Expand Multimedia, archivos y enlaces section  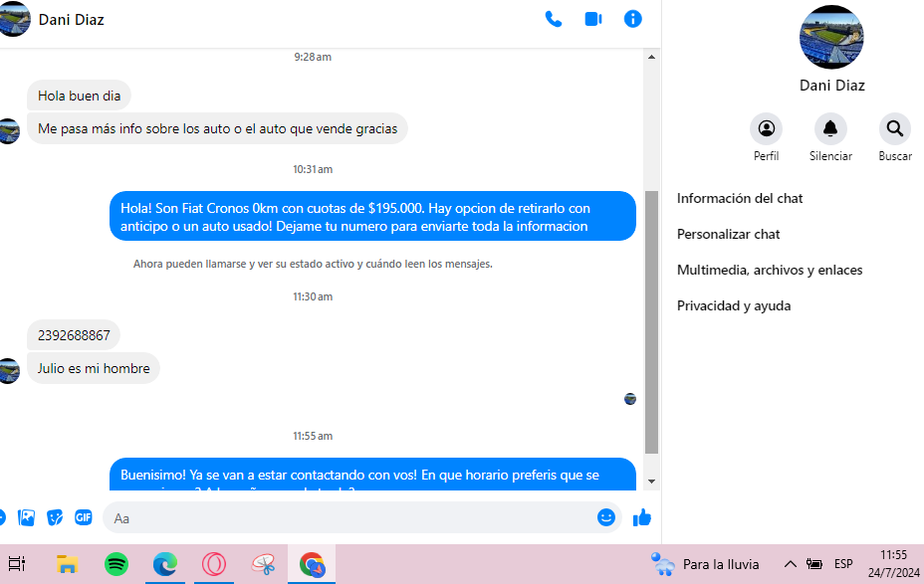coord(770,271)
